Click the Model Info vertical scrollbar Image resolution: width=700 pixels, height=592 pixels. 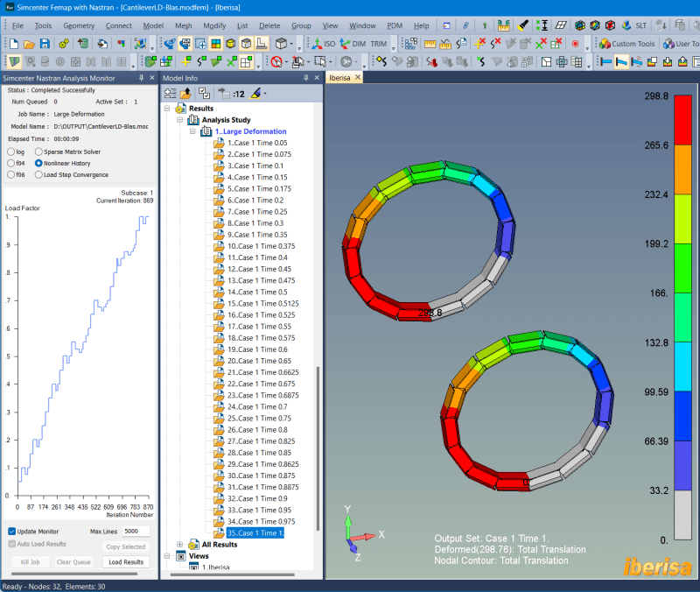point(318,448)
